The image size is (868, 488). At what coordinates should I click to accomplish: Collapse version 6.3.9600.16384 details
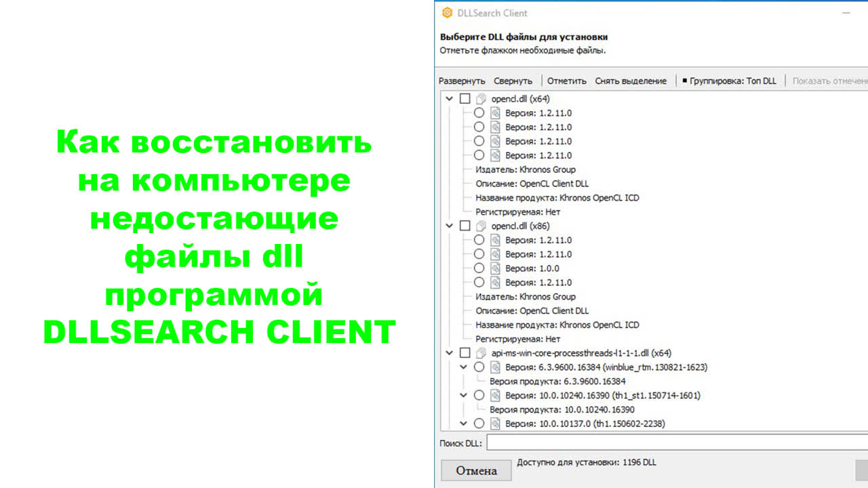point(464,367)
